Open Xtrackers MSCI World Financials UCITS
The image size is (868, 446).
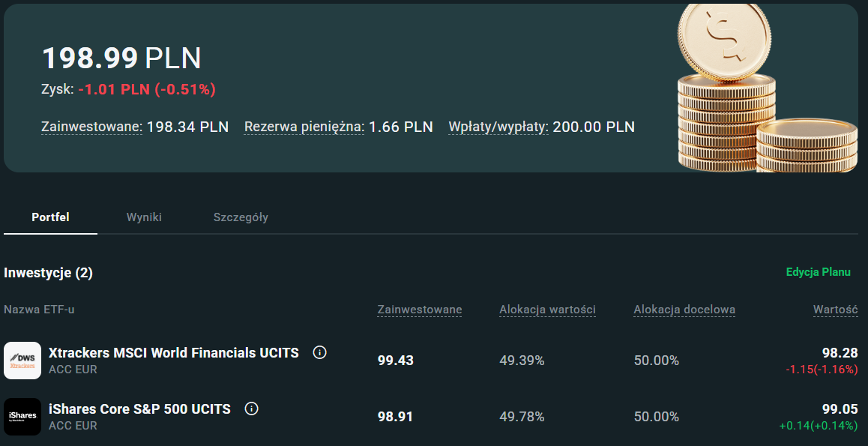[174, 352]
